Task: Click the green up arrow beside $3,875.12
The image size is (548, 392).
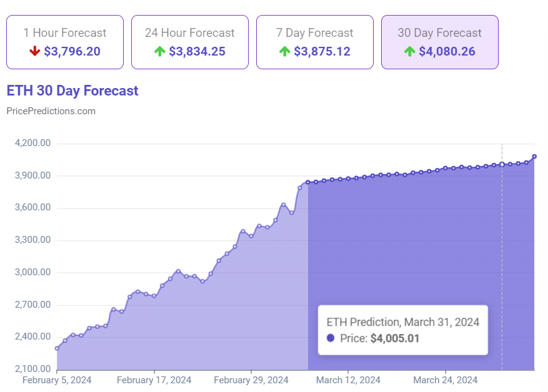Action: click(x=285, y=51)
